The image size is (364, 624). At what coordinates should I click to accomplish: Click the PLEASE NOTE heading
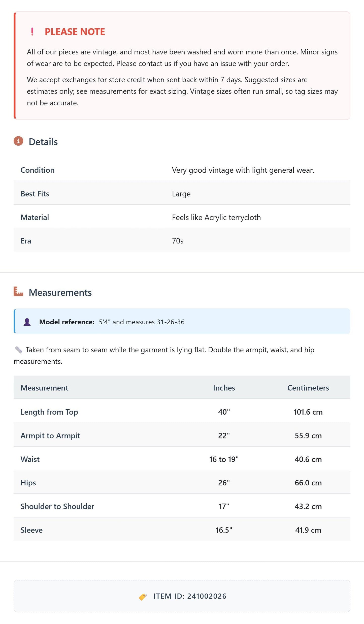(x=75, y=32)
